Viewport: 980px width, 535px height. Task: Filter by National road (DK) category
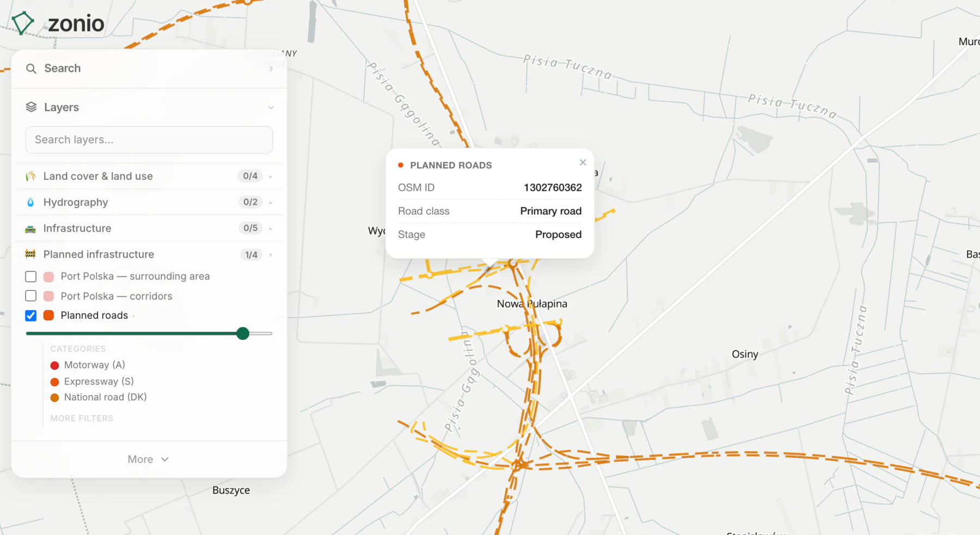[x=99, y=397]
